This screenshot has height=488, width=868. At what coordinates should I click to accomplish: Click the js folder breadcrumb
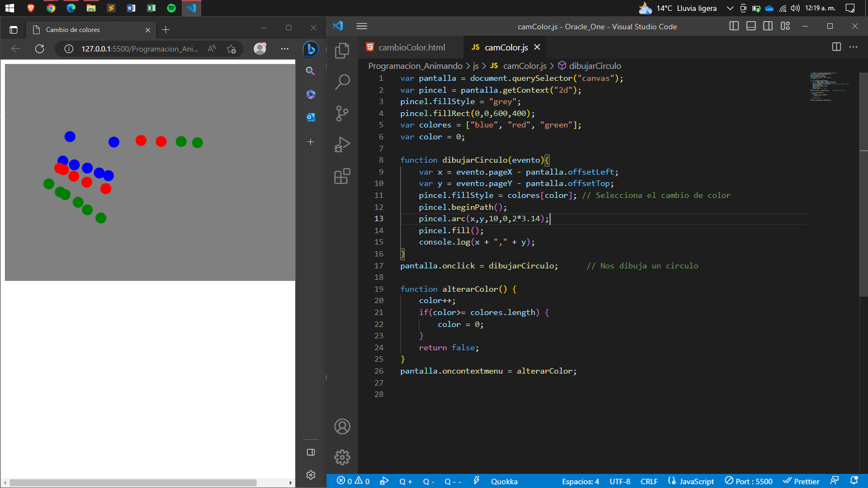476,66
